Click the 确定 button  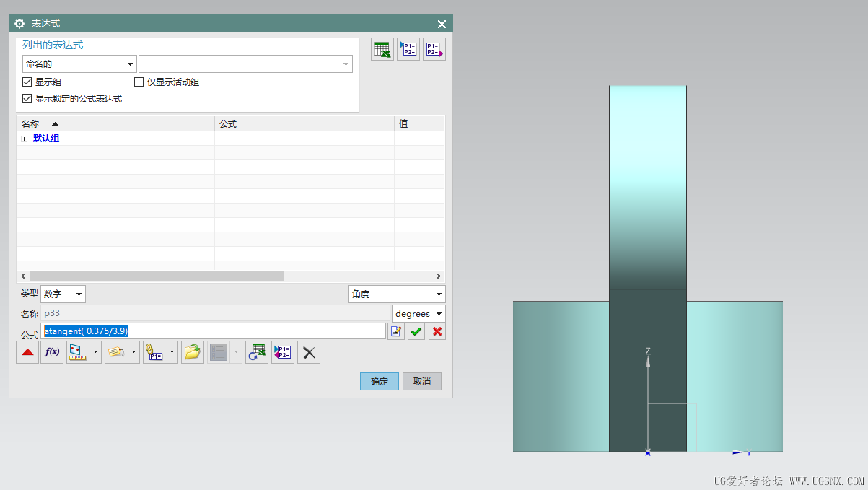point(380,381)
